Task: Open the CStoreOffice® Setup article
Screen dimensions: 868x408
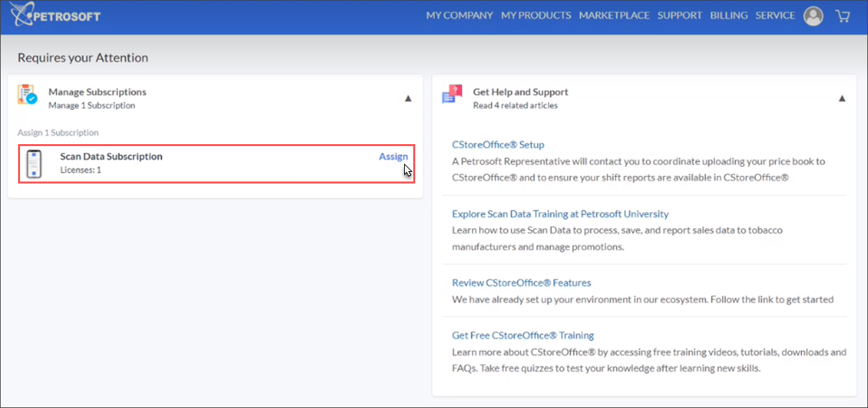Action: pos(498,145)
